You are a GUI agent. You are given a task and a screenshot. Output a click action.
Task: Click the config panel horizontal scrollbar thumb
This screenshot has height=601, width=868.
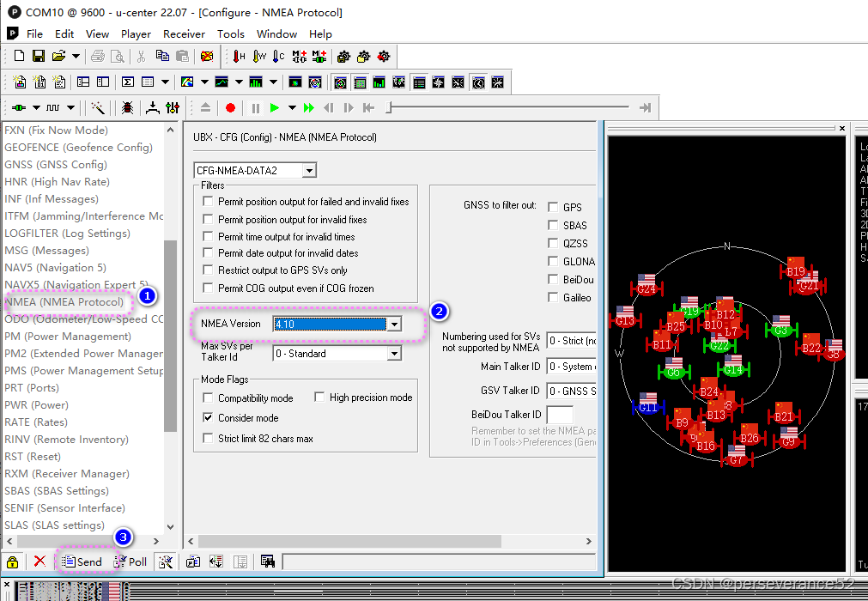pos(349,541)
